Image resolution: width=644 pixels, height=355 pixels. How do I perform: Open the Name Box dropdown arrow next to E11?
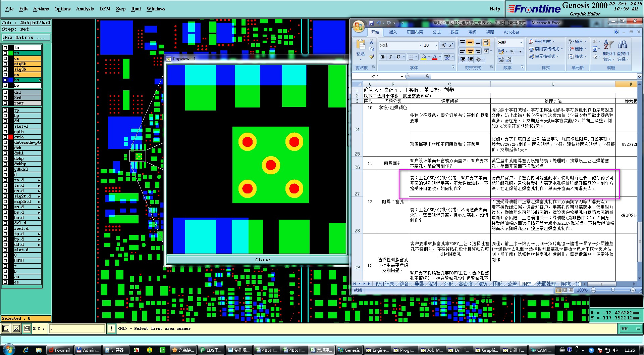click(402, 77)
